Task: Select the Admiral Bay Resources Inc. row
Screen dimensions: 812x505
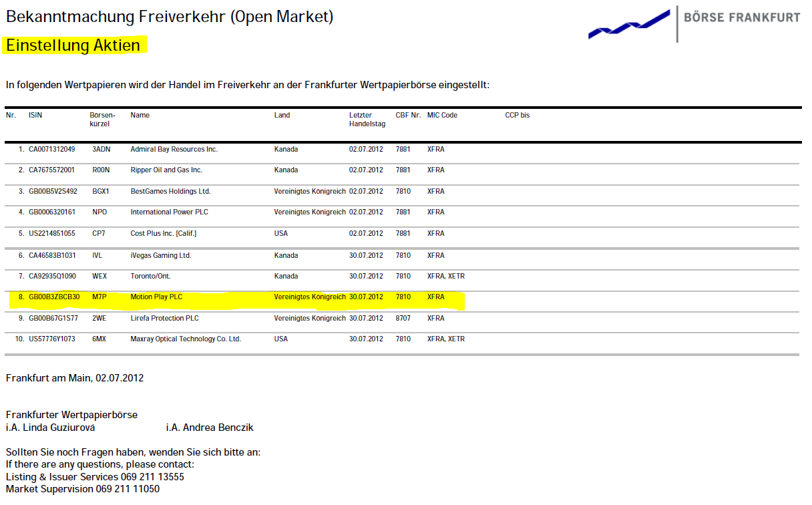Action: tap(174, 150)
